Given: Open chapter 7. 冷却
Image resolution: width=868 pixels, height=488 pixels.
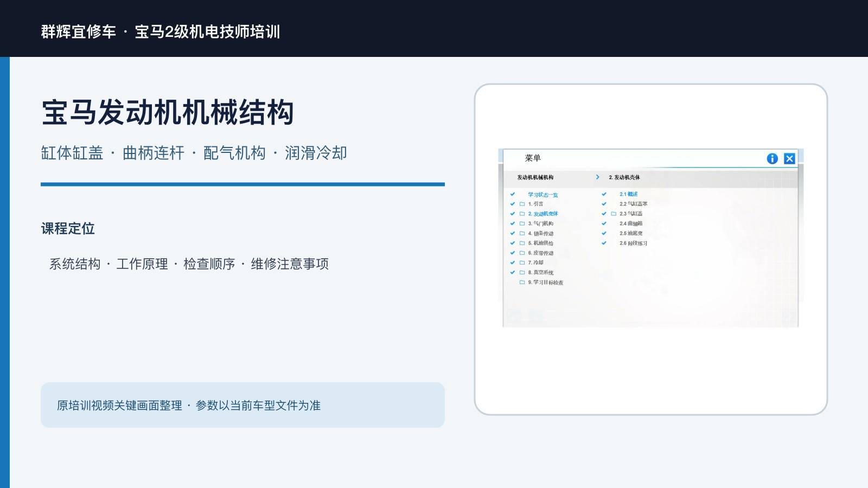Looking at the screenshot, I should [x=535, y=262].
